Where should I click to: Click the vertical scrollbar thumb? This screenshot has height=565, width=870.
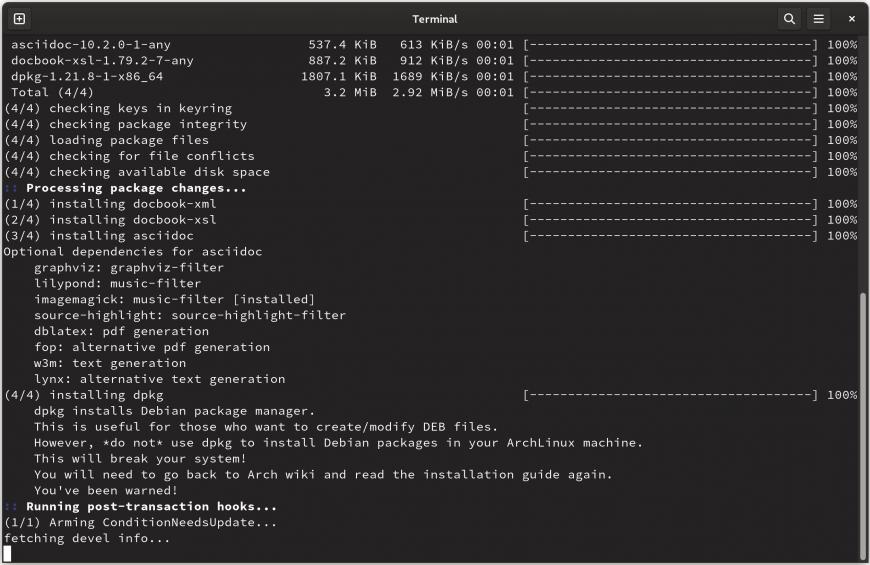pyautogui.click(x=862, y=426)
